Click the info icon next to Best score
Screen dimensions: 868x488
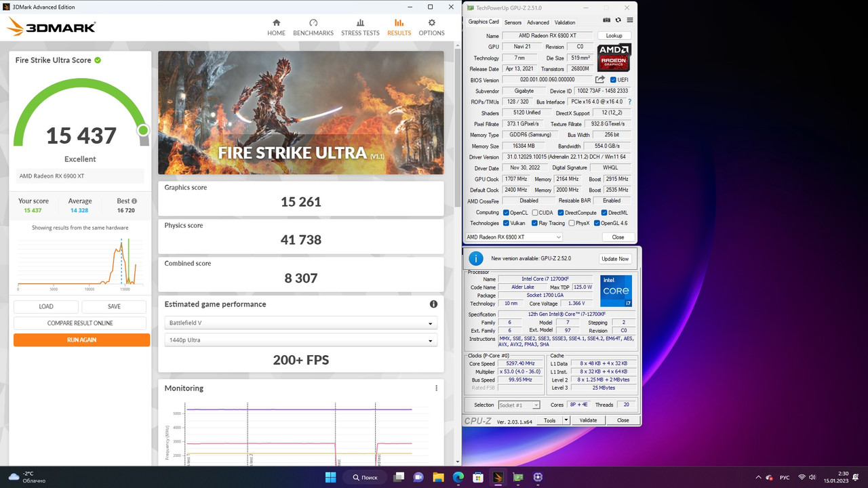coord(134,201)
